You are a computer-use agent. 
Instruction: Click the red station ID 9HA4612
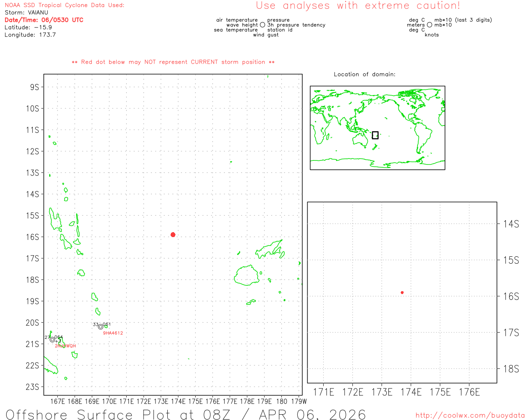113,333
